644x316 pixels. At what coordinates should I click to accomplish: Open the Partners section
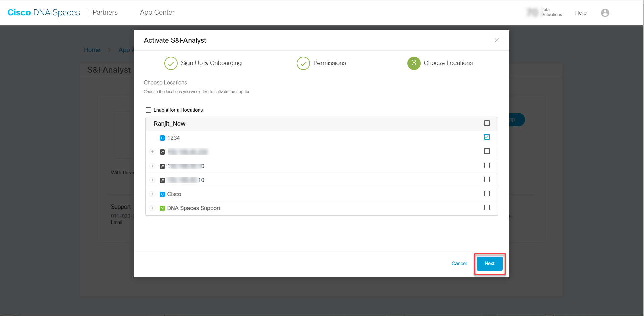pyautogui.click(x=105, y=12)
